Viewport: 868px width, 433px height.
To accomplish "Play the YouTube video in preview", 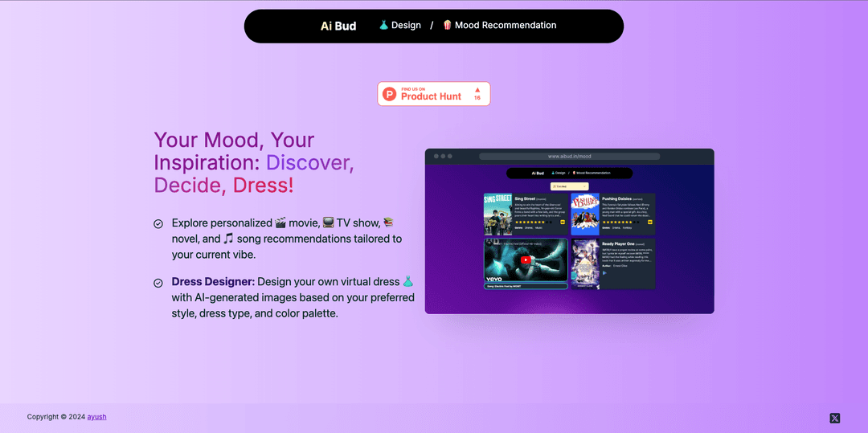I will pyautogui.click(x=526, y=259).
